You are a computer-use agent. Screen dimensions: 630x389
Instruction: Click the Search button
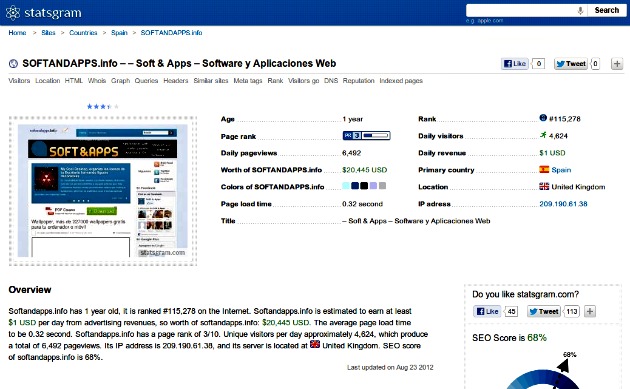coord(607,10)
